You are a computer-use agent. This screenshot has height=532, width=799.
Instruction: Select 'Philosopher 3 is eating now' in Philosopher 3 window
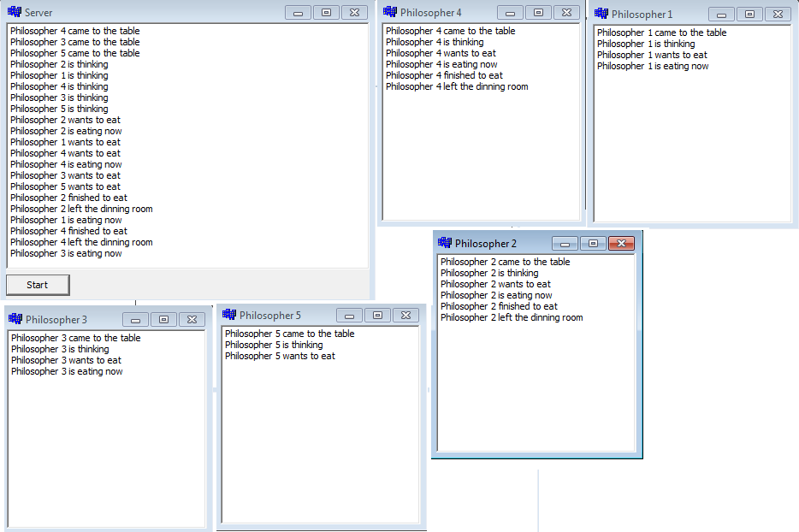coord(67,371)
